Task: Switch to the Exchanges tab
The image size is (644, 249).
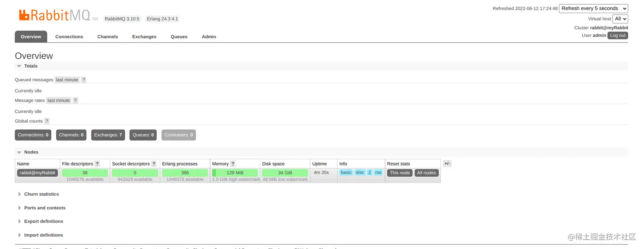Action: pos(144,37)
